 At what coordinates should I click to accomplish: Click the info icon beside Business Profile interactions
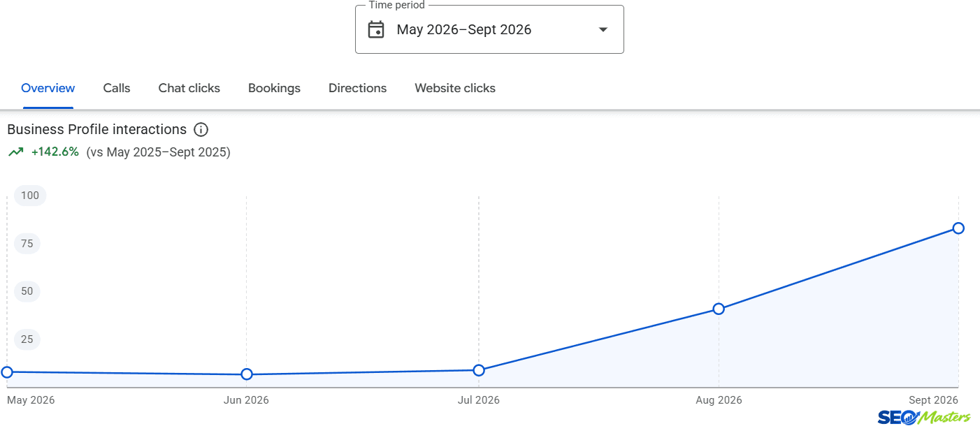coord(201,129)
